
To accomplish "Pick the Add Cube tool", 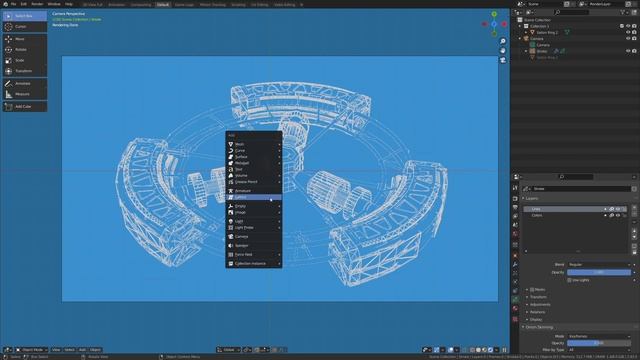I will pos(25,107).
